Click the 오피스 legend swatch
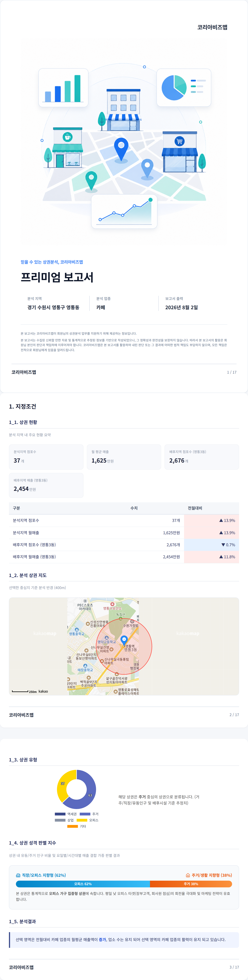248x980 pixels. point(82,820)
